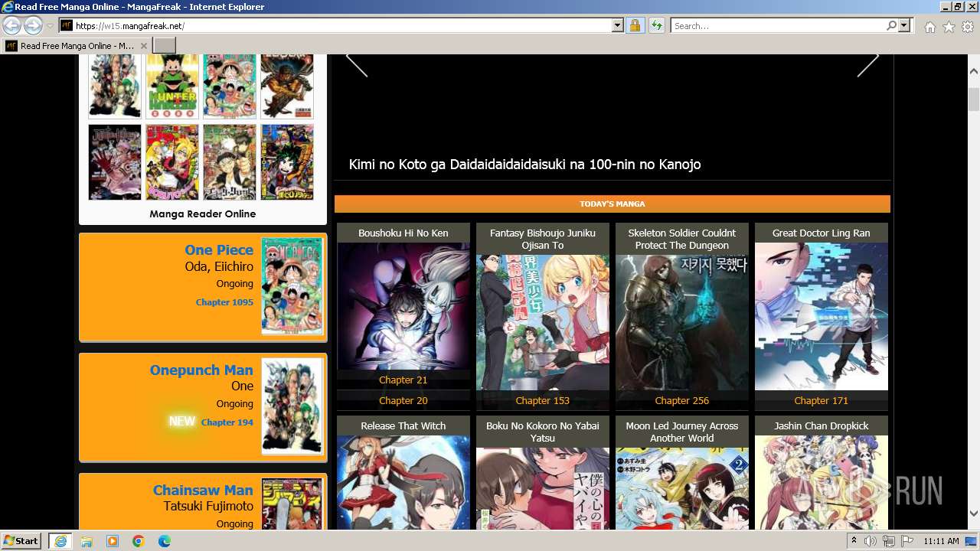Click the Chainsaw Man cover thumbnail
Screen dimensions: 980x551
point(292,504)
